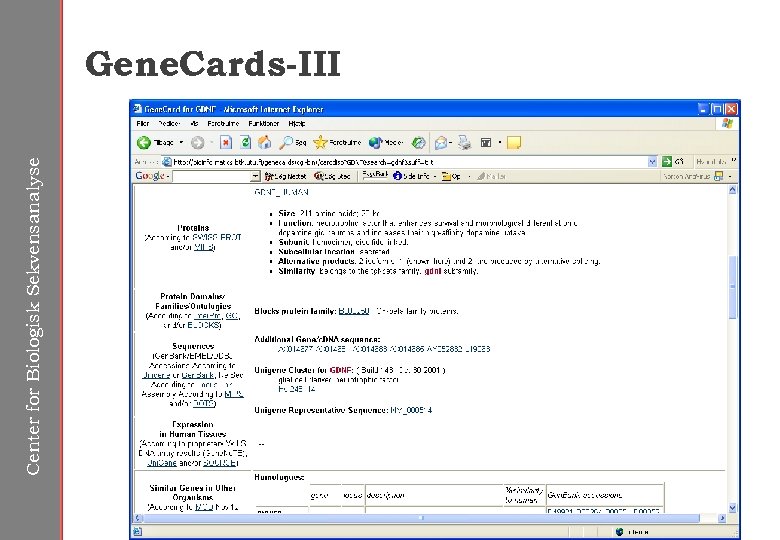Image resolution: width=780 pixels, height=540 pixels.
Task: Open the Back button history dropdown arrow
Action: tap(181, 143)
